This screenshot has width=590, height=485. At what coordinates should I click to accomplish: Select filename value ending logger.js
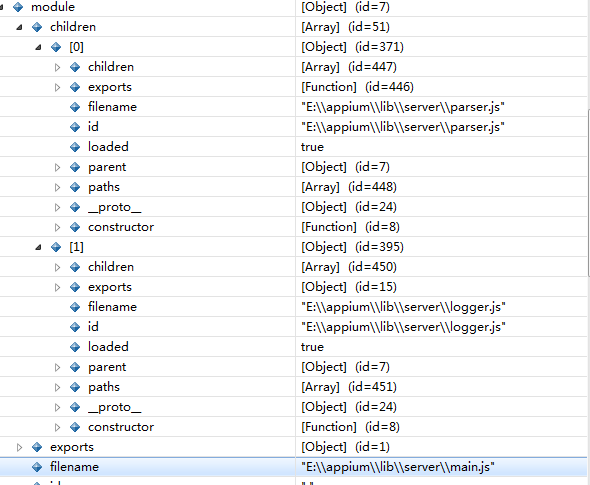tap(403, 307)
